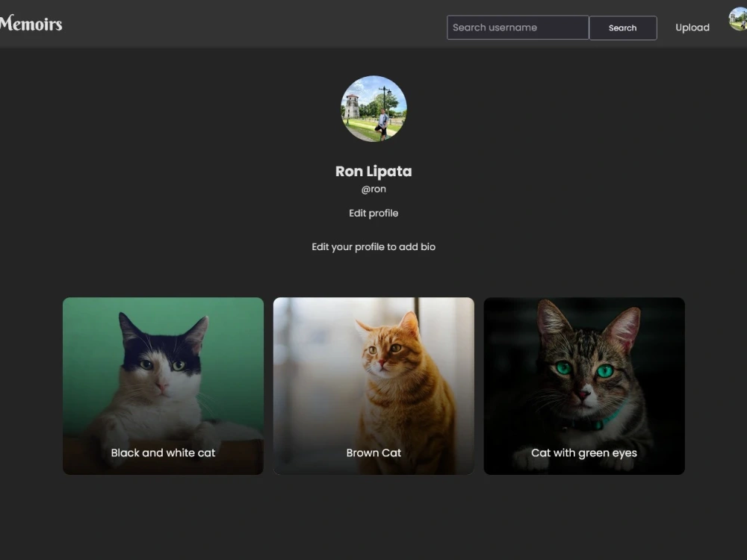The height and width of the screenshot is (560, 747).
Task: Click the Search button
Action: click(x=623, y=28)
